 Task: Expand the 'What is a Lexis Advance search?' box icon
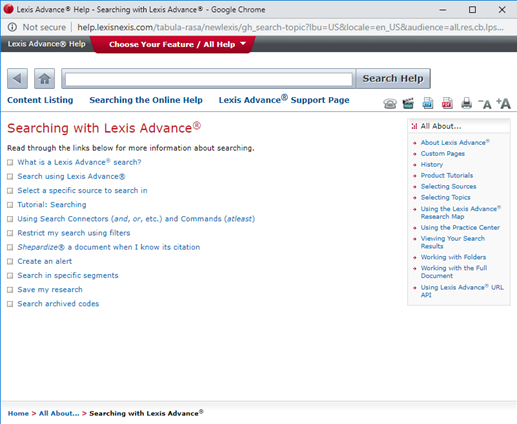(x=10, y=162)
